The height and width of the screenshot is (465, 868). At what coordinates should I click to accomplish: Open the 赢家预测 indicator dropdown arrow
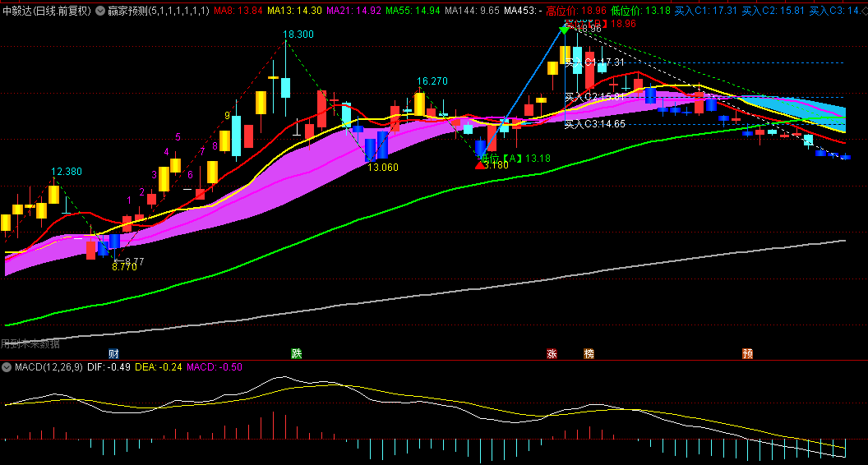(x=99, y=11)
